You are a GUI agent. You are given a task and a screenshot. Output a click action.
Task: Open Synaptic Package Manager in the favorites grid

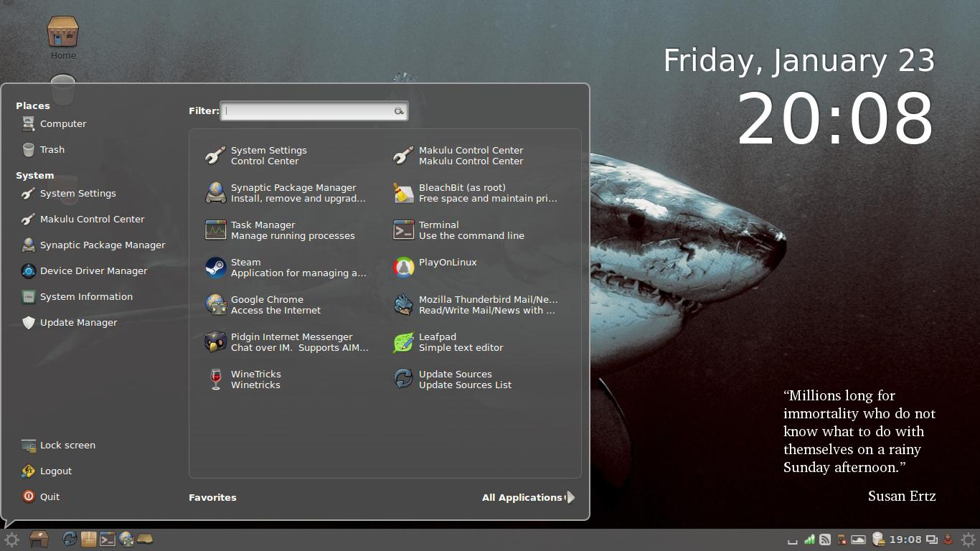[286, 193]
